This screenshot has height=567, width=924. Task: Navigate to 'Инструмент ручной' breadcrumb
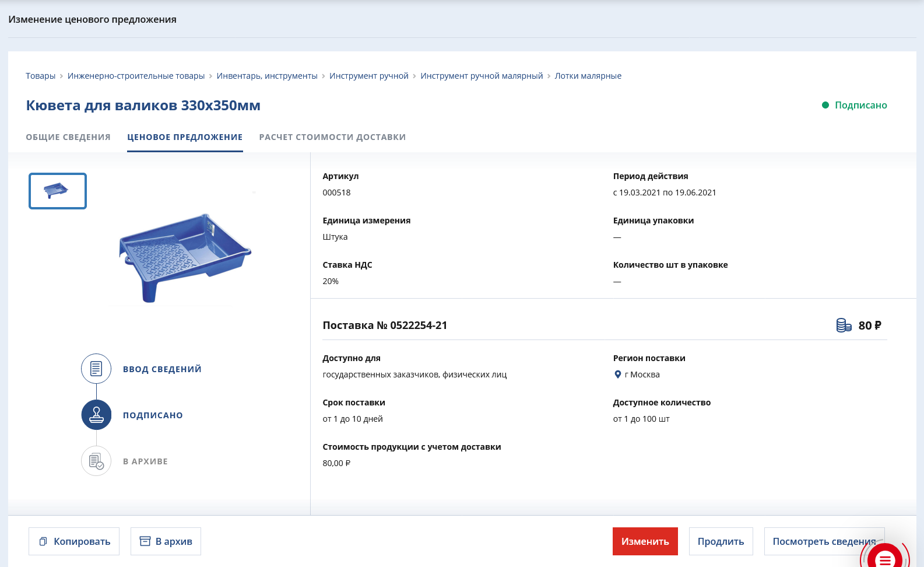(369, 76)
